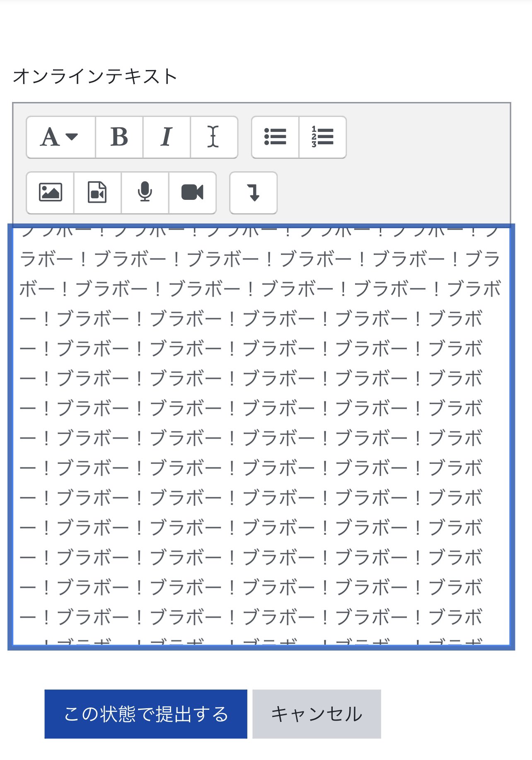
Task: Insert a numbered ordered list
Action: 322,137
